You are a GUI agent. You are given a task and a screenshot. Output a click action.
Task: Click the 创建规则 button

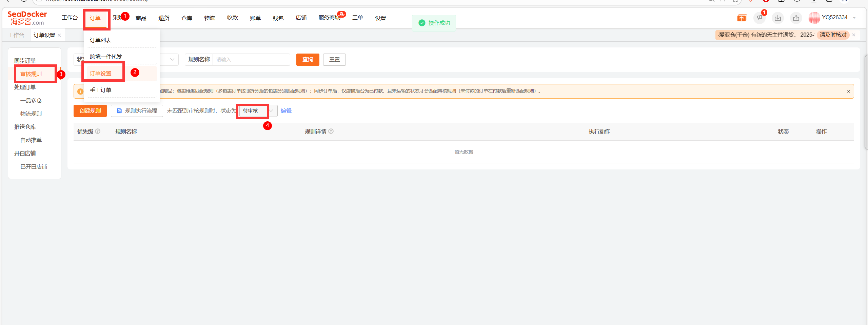[x=90, y=111]
